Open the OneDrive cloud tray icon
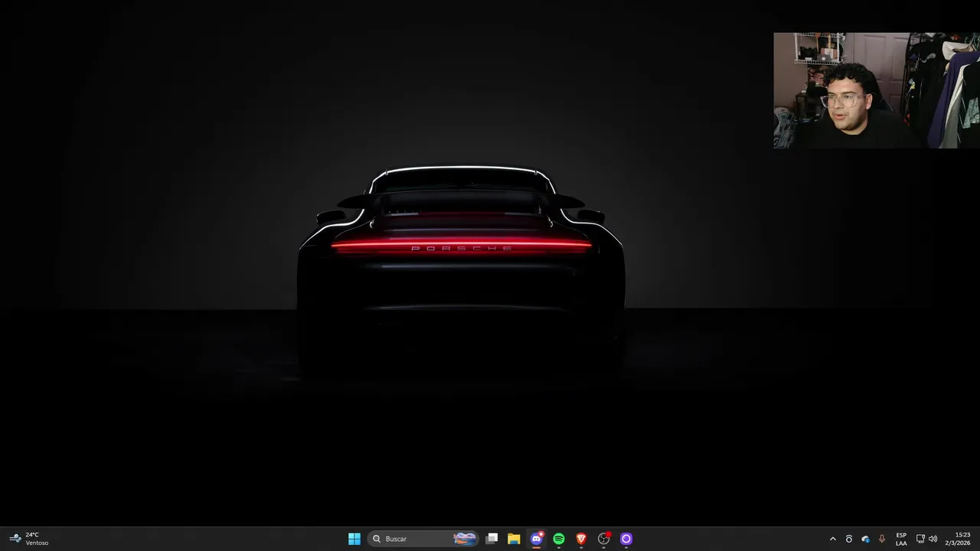 click(x=865, y=539)
